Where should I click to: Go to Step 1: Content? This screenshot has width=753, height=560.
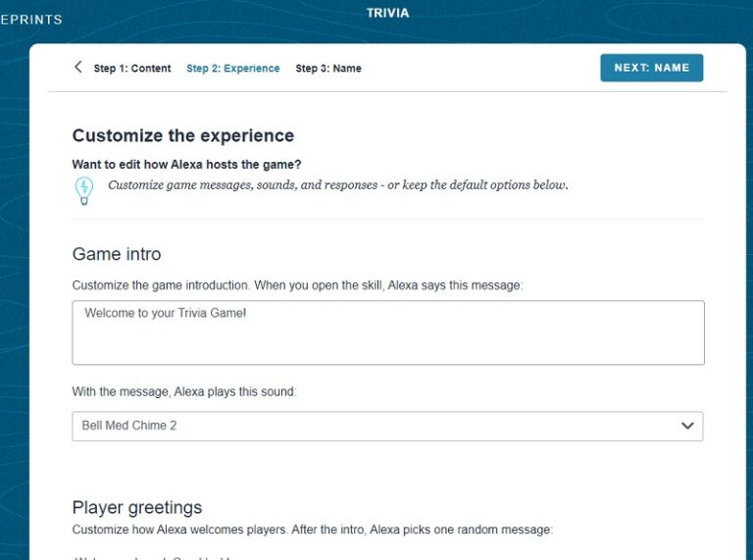pyautogui.click(x=132, y=69)
